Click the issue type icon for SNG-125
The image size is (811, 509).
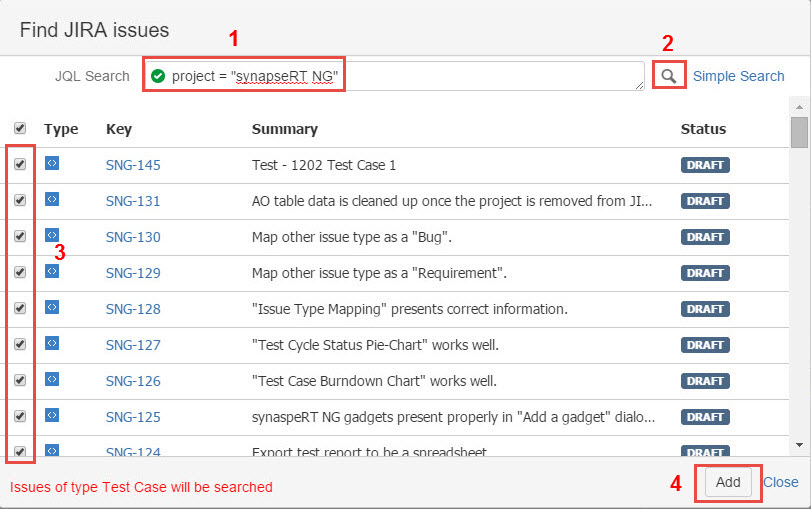pyautogui.click(x=52, y=416)
